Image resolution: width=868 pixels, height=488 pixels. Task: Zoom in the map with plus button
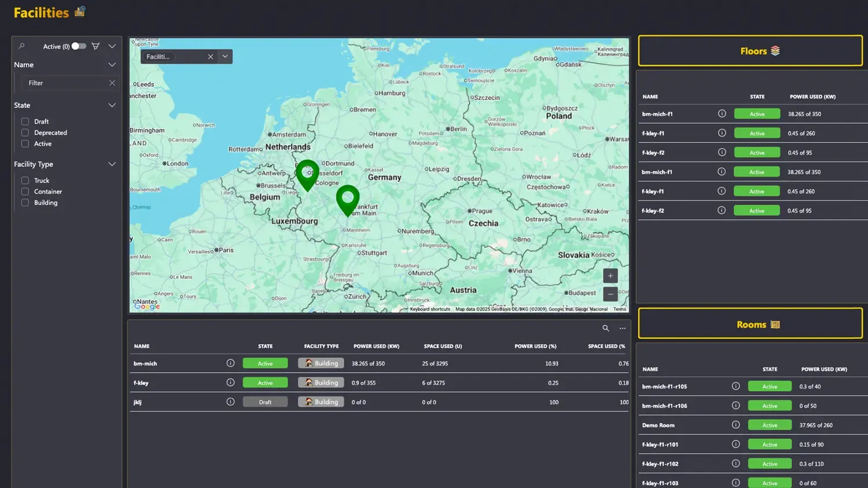[610, 276]
